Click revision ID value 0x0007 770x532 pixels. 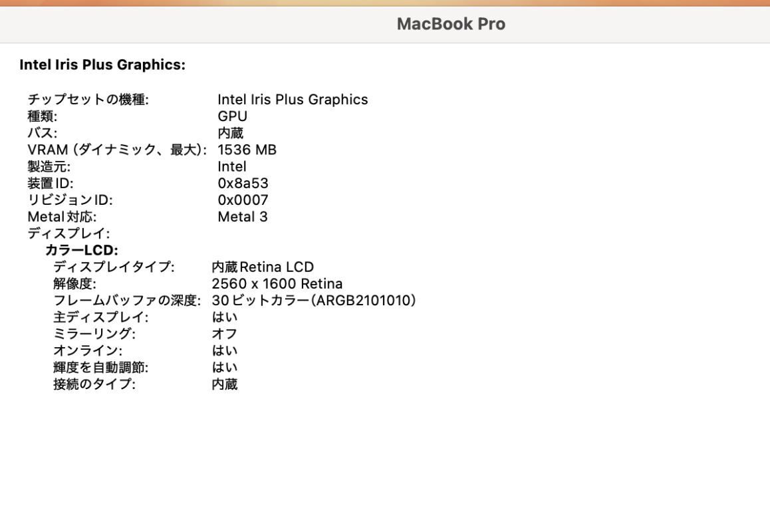point(243,200)
